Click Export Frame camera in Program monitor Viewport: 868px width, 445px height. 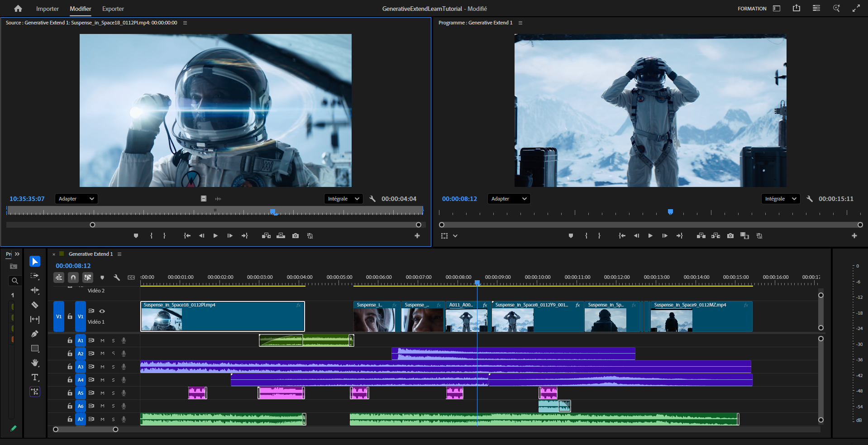pyautogui.click(x=730, y=236)
